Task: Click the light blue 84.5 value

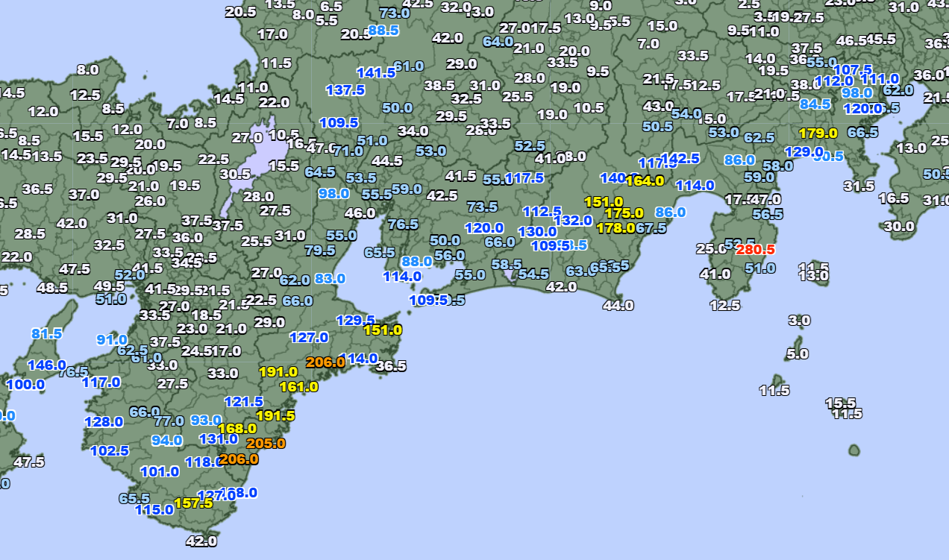Action: tap(815, 104)
